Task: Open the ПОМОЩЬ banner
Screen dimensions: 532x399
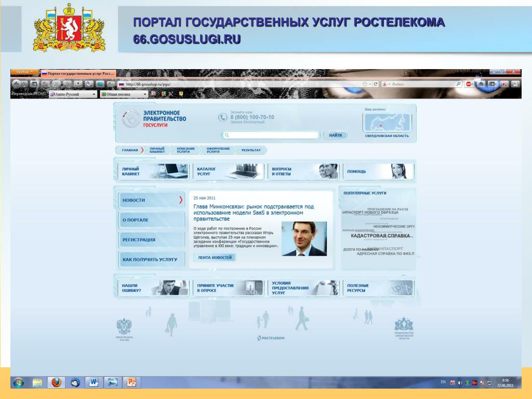Action: coord(378,171)
